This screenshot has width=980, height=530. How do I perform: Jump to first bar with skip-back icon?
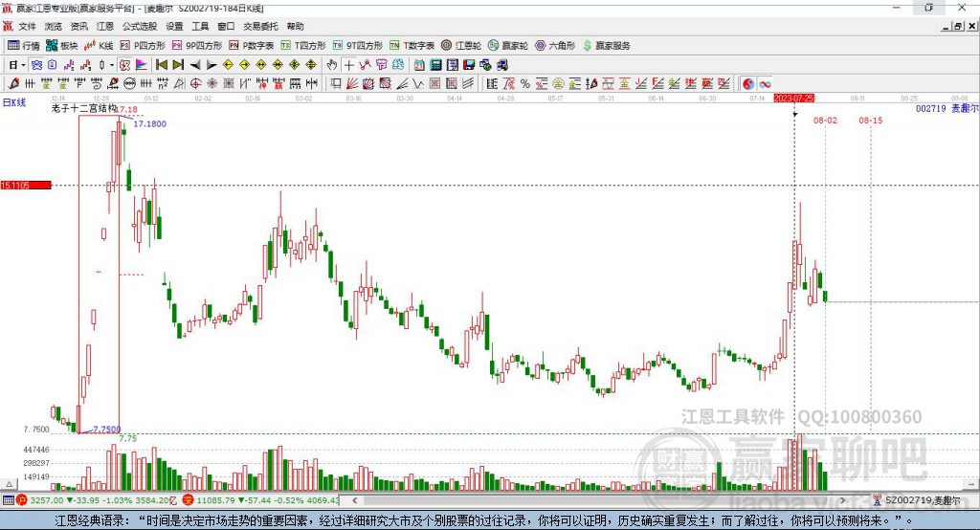coord(162,65)
